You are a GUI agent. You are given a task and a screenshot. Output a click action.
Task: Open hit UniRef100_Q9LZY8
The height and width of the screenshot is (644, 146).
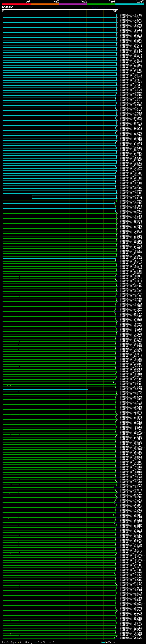click(131, 35)
